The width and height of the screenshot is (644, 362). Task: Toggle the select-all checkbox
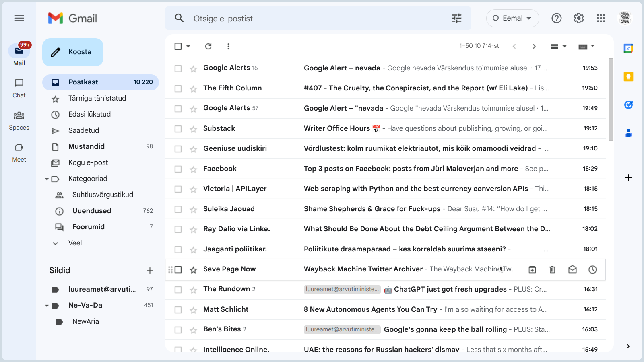178,46
